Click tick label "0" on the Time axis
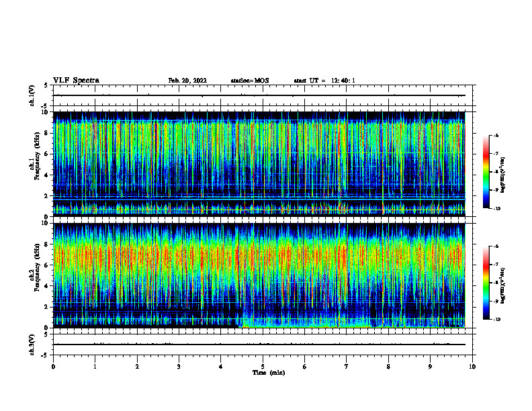Viewport: 532px width, 411px height. tap(53, 367)
